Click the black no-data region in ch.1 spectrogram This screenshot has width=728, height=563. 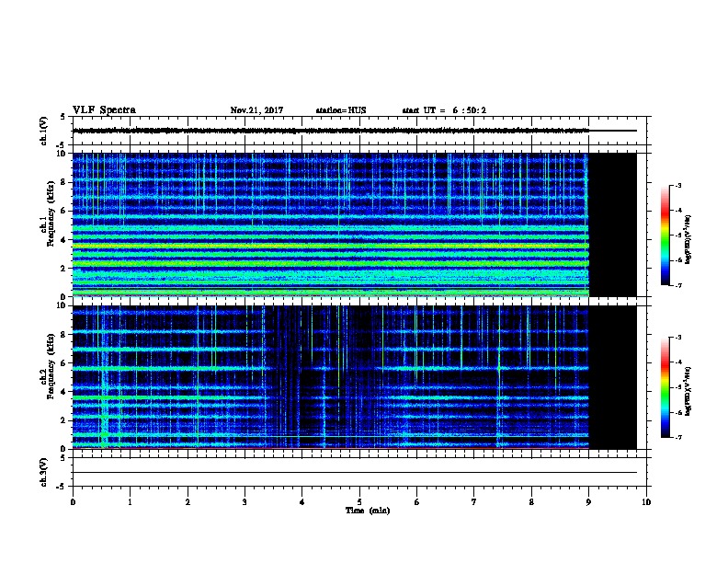(x=613, y=224)
